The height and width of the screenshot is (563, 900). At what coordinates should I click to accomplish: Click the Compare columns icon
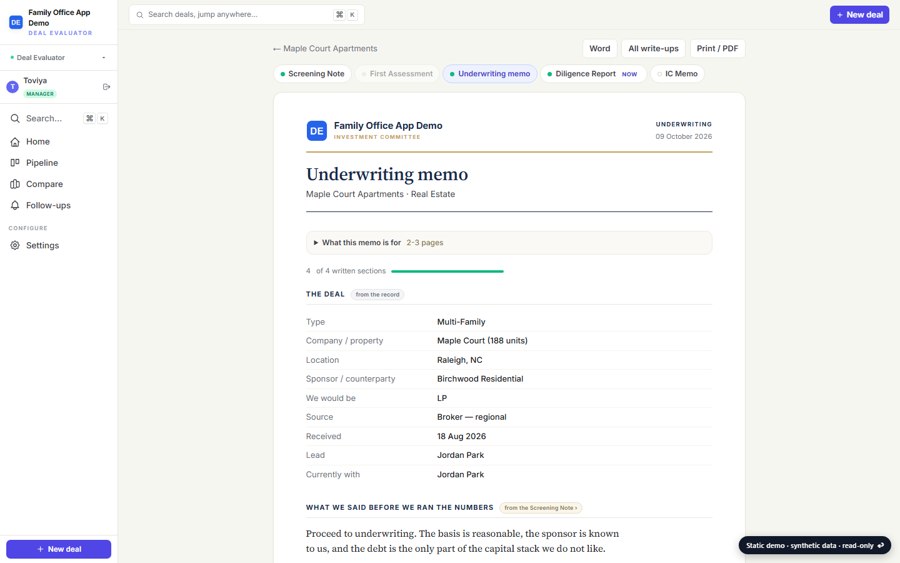(15, 184)
